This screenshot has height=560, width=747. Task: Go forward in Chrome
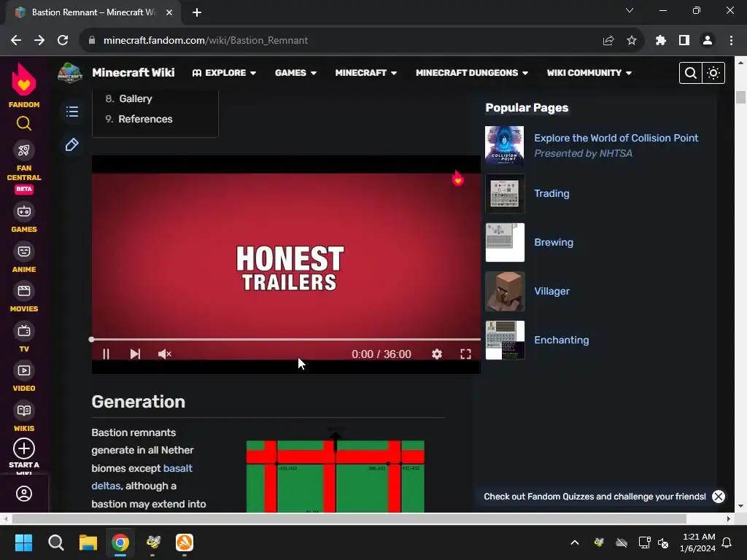[x=39, y=41]
